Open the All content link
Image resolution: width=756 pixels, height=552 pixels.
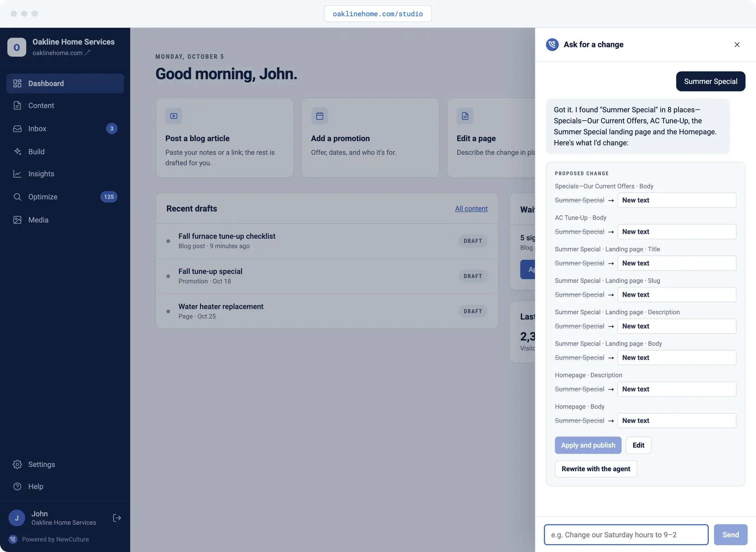(x=471, y=209)
